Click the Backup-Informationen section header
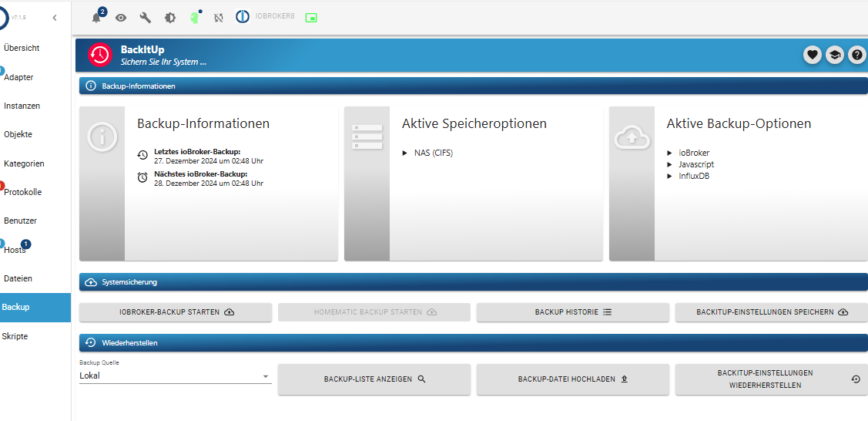Viewport: 868px width, 421px height. pos(474,86)
